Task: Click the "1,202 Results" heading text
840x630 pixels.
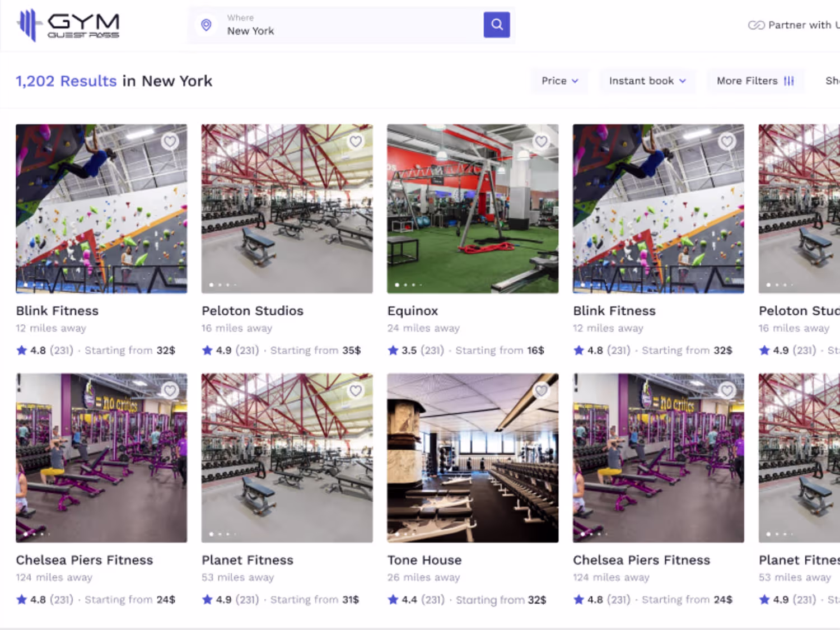Action: pyautogui.click(x=66, y=81)
